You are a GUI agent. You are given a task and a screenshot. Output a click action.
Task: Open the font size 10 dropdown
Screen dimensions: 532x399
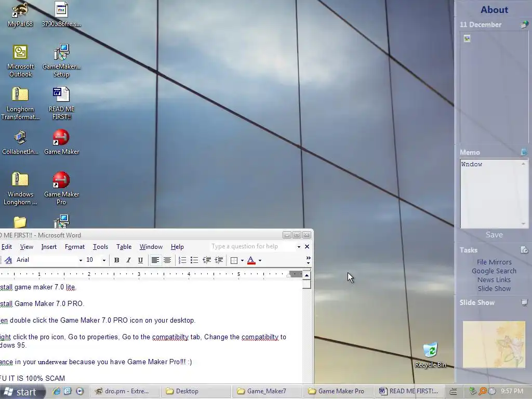(104, 260)
